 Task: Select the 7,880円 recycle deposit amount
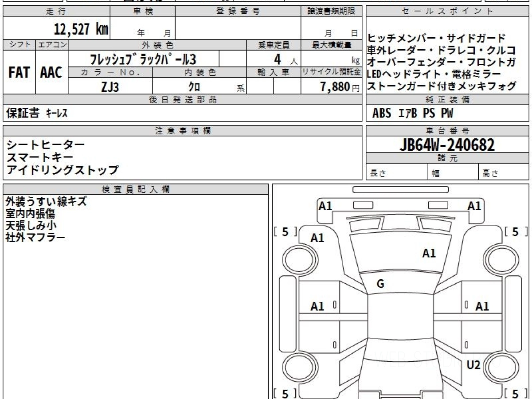click(x=340, y=86)
